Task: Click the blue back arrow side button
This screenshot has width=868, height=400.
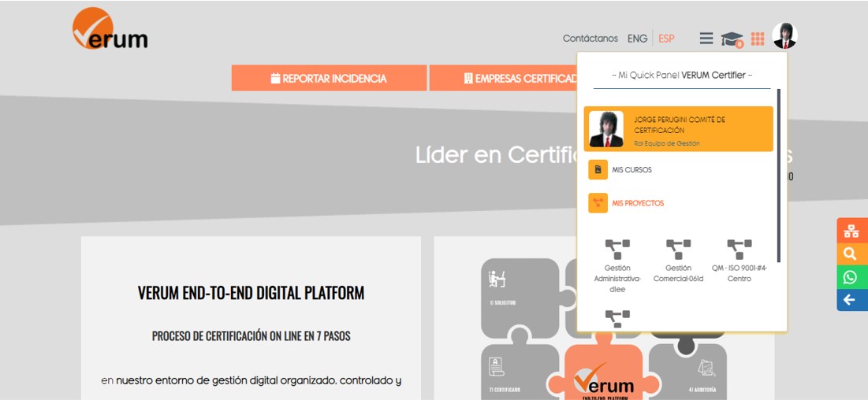Action: tap(851, 300)
